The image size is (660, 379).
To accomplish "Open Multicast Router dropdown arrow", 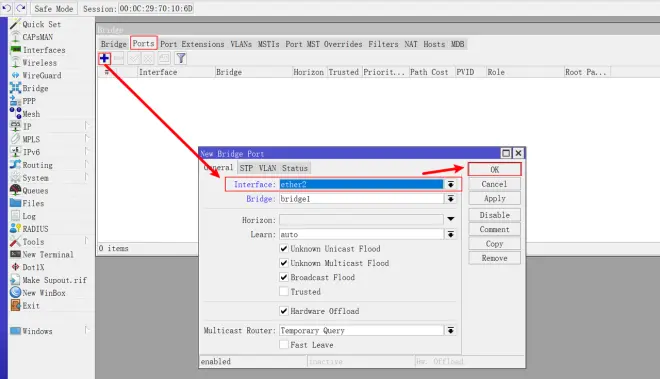I will click(x=450, y=331).
